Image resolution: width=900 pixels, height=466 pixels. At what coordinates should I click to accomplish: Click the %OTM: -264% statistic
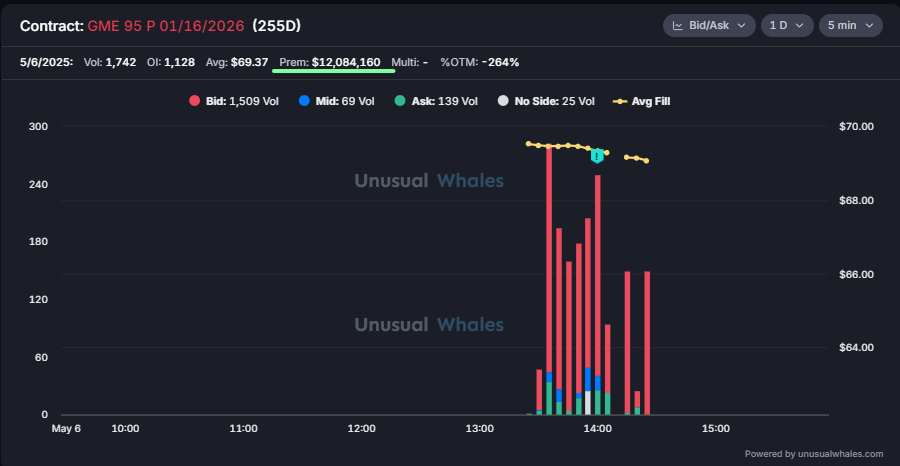(479, 62)
